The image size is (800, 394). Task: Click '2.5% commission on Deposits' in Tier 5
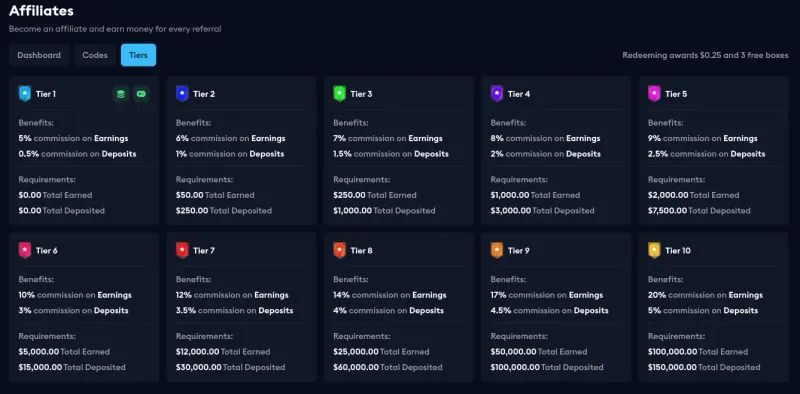(707, 154)
